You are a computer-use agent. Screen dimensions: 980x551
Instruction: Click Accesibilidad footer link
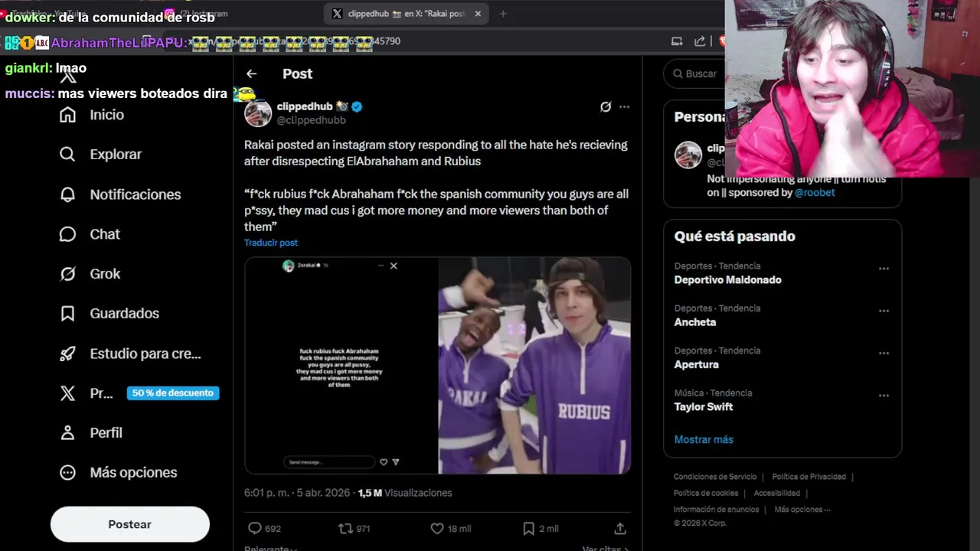coord(776,493)
